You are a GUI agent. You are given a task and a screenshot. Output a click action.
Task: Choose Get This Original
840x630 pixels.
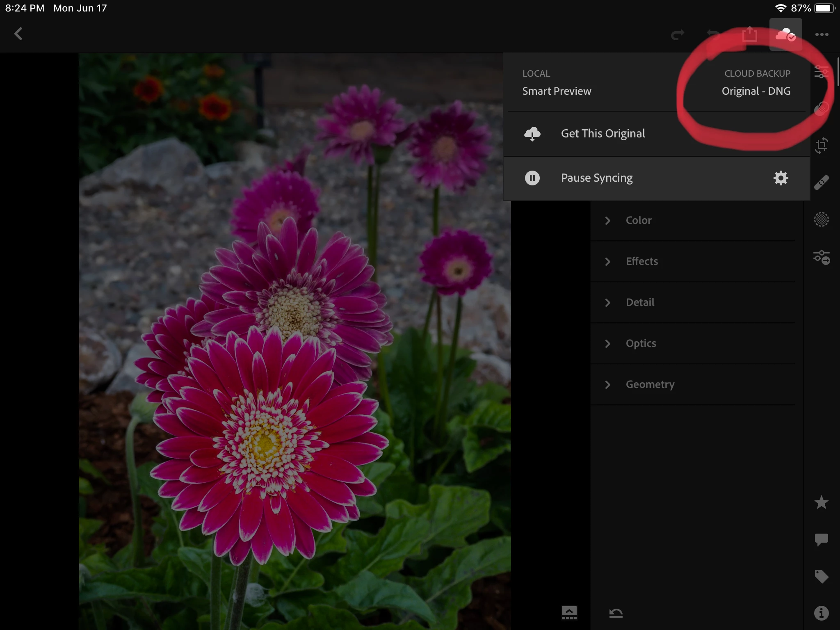[603, 134]
